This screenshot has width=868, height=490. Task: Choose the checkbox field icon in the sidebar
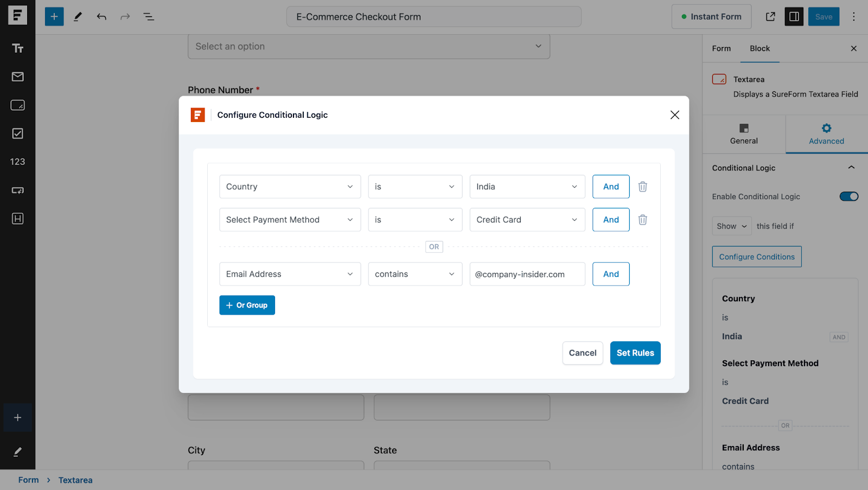(x=17, y=133)
